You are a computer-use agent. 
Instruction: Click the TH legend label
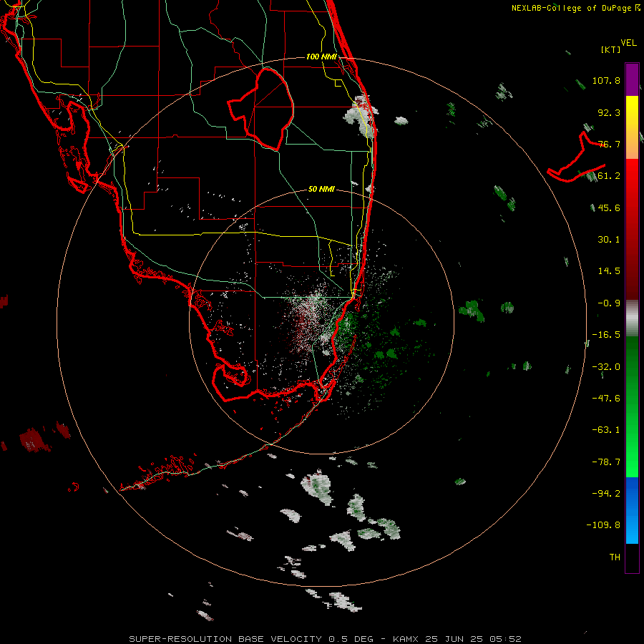pyautogui.click(x=615, y=557)
